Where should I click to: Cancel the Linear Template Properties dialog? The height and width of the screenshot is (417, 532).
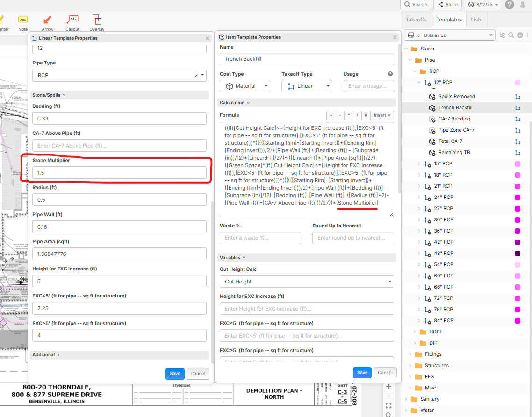pyautogui.click(x=198, y=374)
